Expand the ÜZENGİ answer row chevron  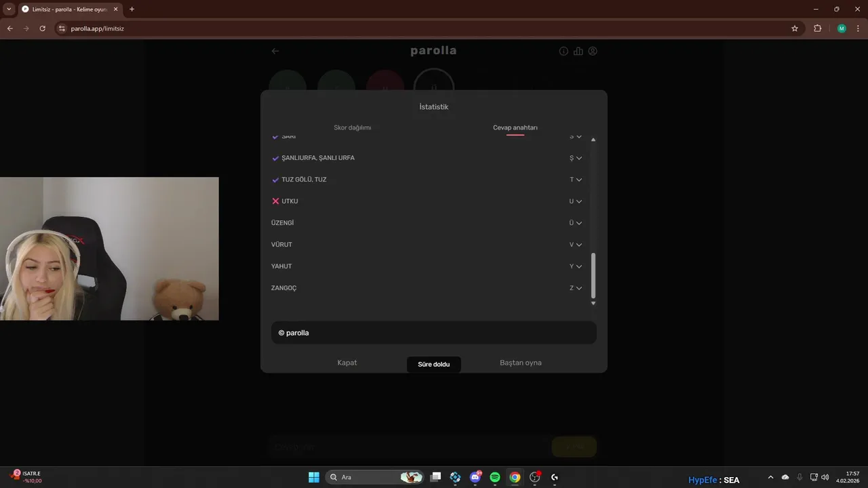pyautogui.click(x=578, y=223)
